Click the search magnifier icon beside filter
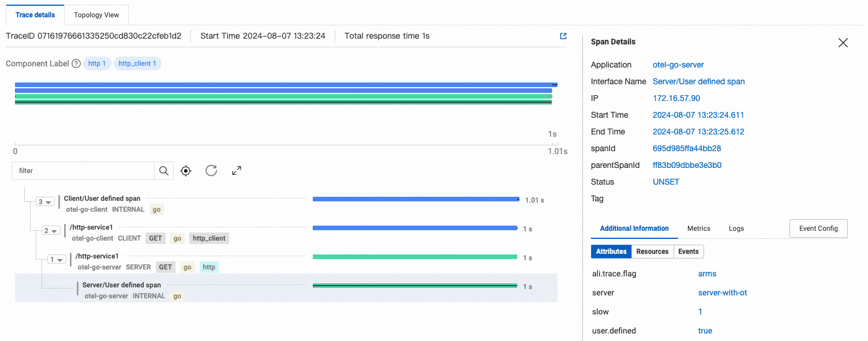Image resolution: width=868 pixels, height=341 pixels. point(163,171)
